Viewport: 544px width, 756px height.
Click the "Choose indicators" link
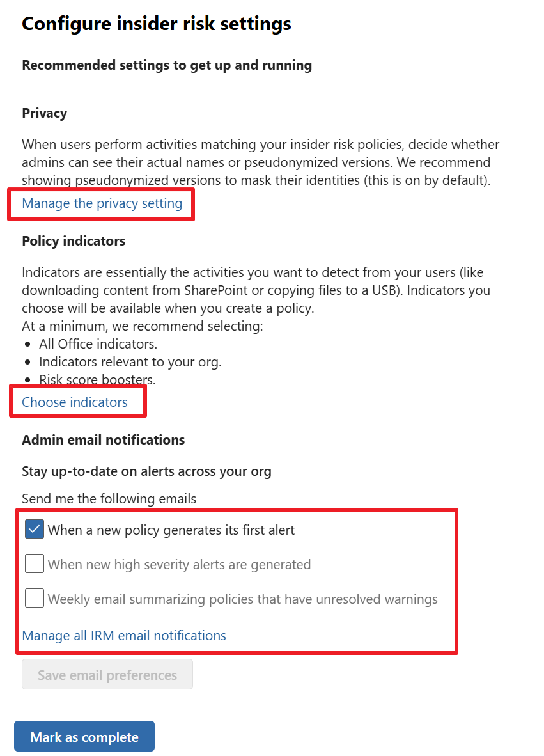pos(75,402)
